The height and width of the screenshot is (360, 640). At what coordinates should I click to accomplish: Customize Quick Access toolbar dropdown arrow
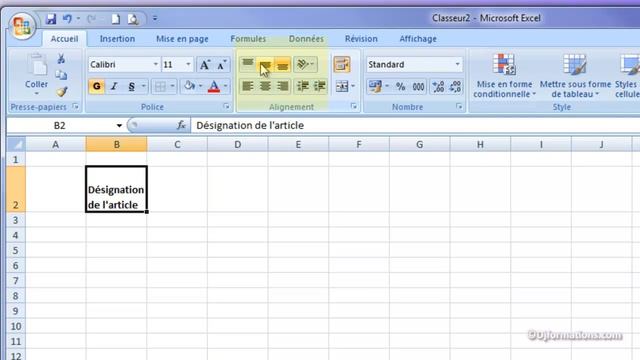(155, 18)
